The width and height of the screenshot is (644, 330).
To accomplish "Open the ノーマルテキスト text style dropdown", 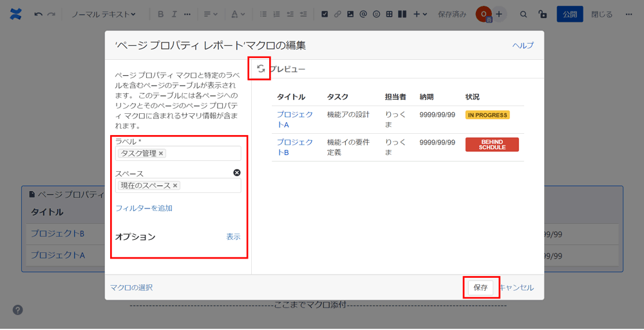I will (103, 14).
